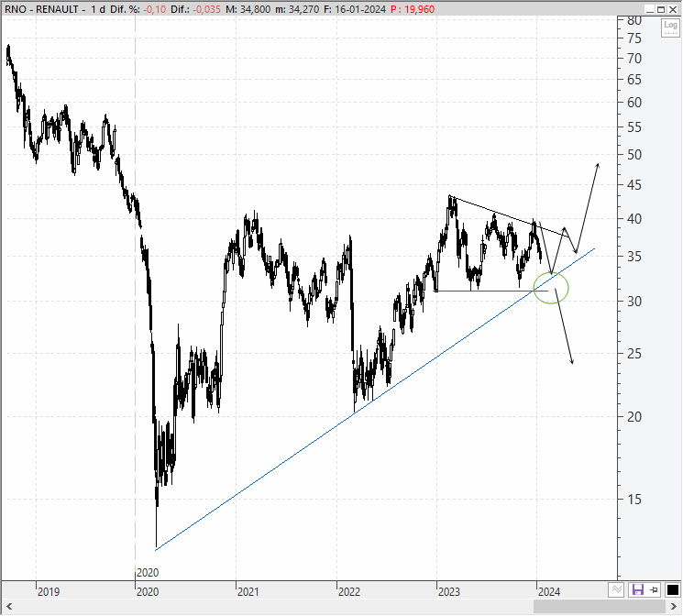Screen dimensions: 683x616
Task: Click the F: 16-01-2024 date
Action: pos(355,9)
